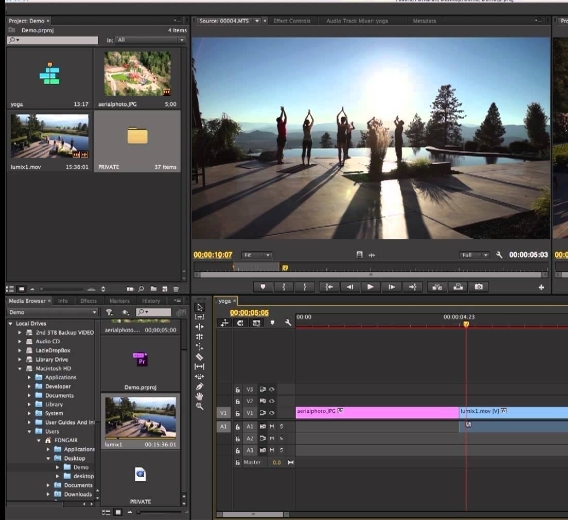This screenshot has height=520, width=568.
Task: Switch to the History tab
Action: point(151,301)
